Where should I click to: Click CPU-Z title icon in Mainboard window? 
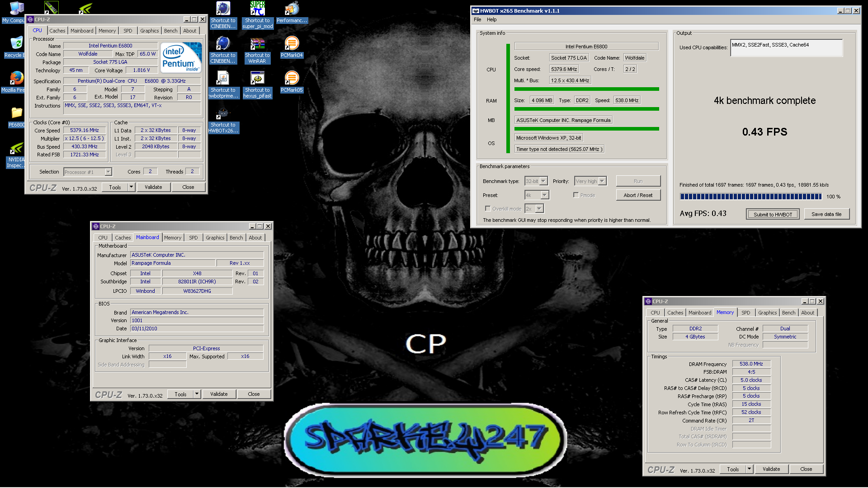(96, 226)
